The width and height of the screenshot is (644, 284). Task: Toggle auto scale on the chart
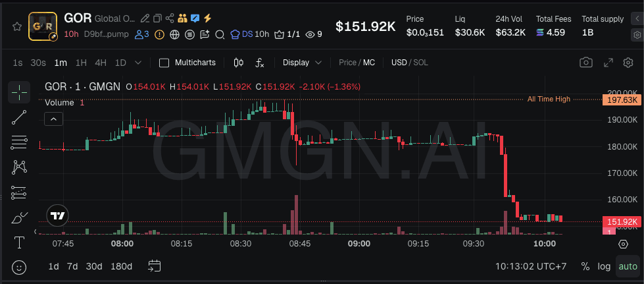pyautogui.click(x=628, y=266)
